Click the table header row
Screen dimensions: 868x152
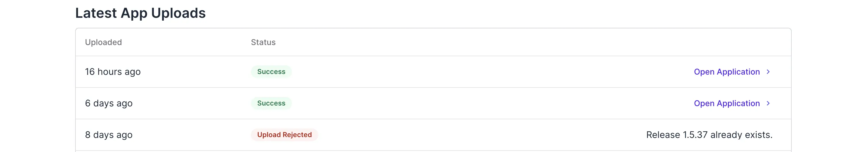point(472,42)
